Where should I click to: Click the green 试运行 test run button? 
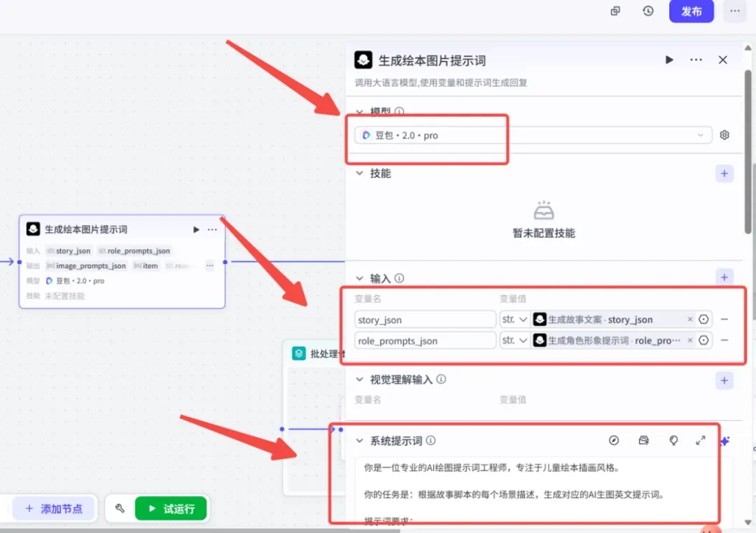pyautogui.click(x=171, y=509)
